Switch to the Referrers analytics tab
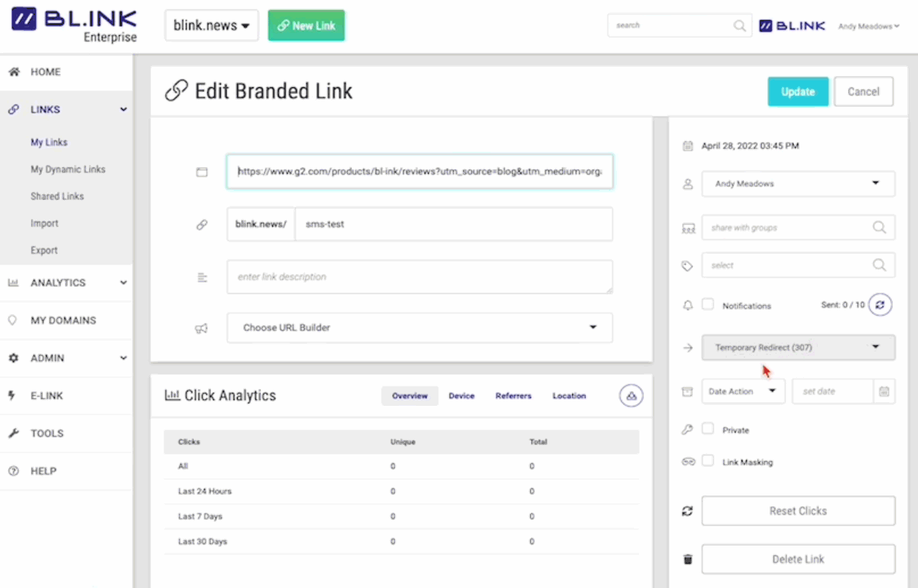The width and height of the screenshot is (918, 588). [514, 396]
